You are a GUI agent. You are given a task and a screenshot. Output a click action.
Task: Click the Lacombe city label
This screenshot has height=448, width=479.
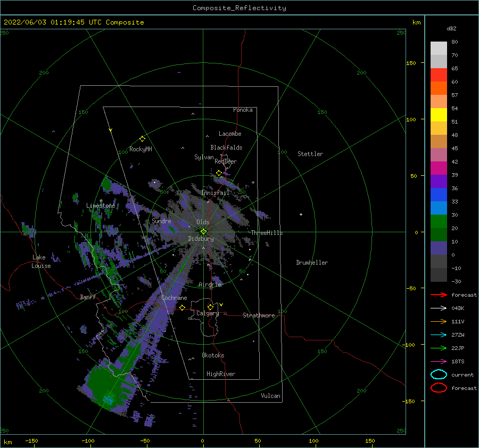tap(230, 134)
